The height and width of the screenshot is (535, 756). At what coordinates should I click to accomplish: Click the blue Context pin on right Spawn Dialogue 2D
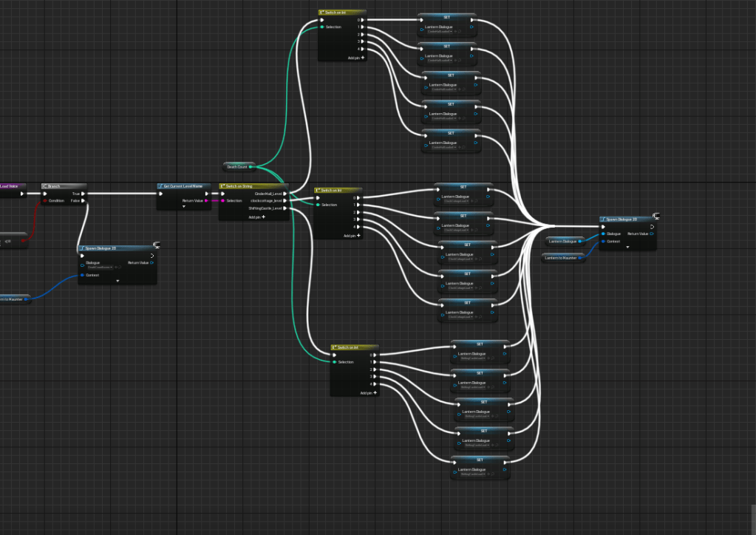(603, 241)
